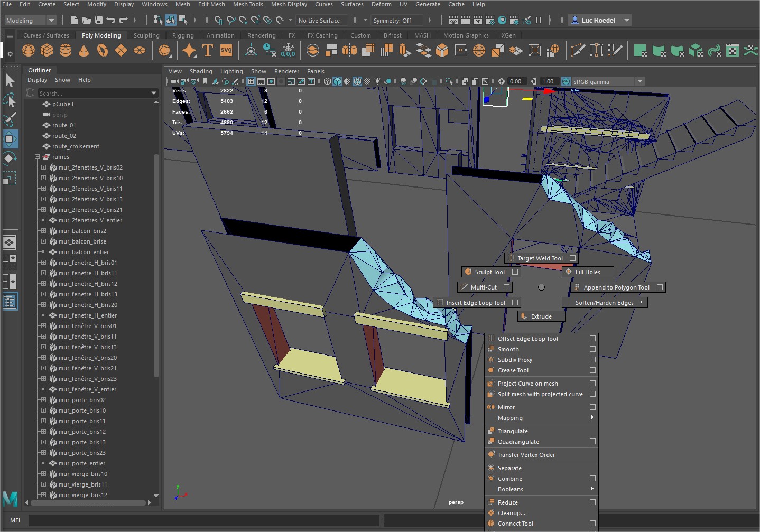Image resolution: width=760 pixels, height=532 pixels.
Task: Open the Mirror option box
Action: pyautogui.click(x=592, y=407)
